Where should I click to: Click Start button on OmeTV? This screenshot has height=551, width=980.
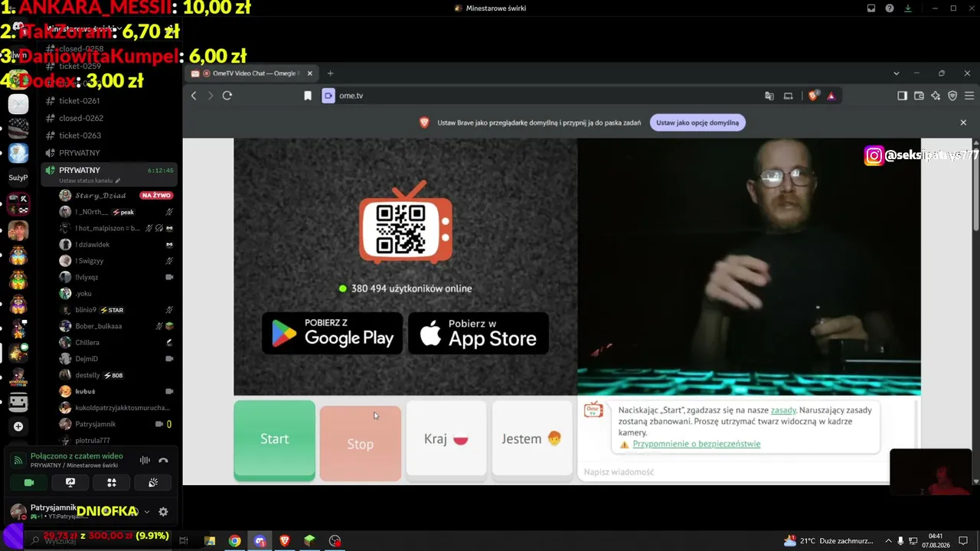(x=274, y=440)
